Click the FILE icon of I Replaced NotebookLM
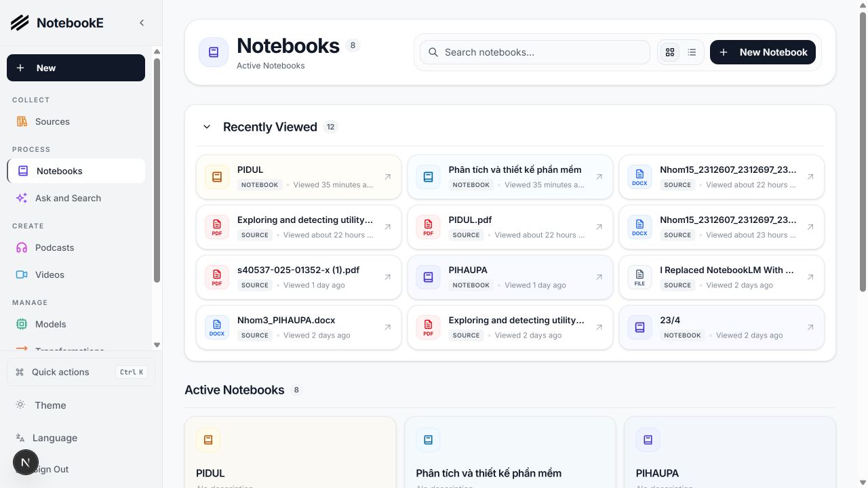The image size is (868, 488). pos(639,277)
